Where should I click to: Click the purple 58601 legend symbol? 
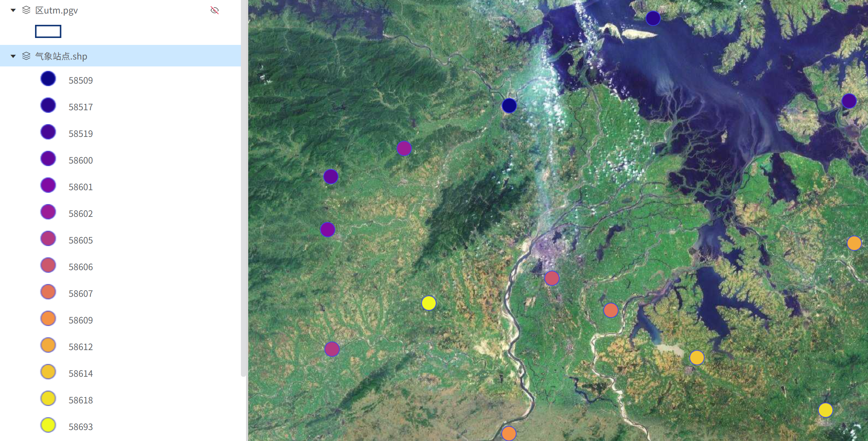click(48, 185)
